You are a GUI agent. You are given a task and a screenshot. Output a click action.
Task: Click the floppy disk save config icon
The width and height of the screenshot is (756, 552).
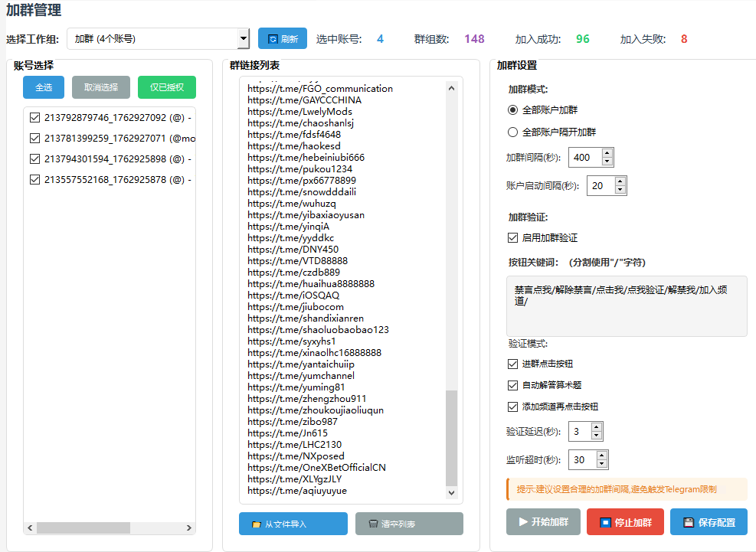point(689,522)
